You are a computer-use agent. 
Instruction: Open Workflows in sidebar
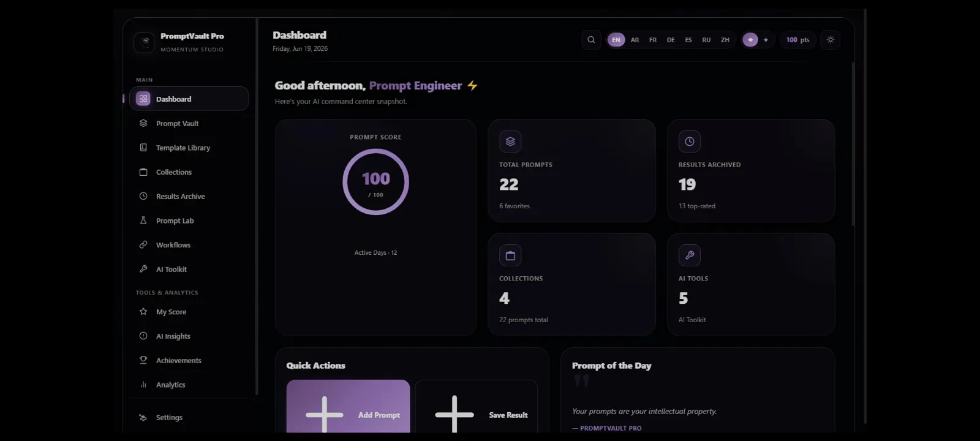tap(189, 245)
